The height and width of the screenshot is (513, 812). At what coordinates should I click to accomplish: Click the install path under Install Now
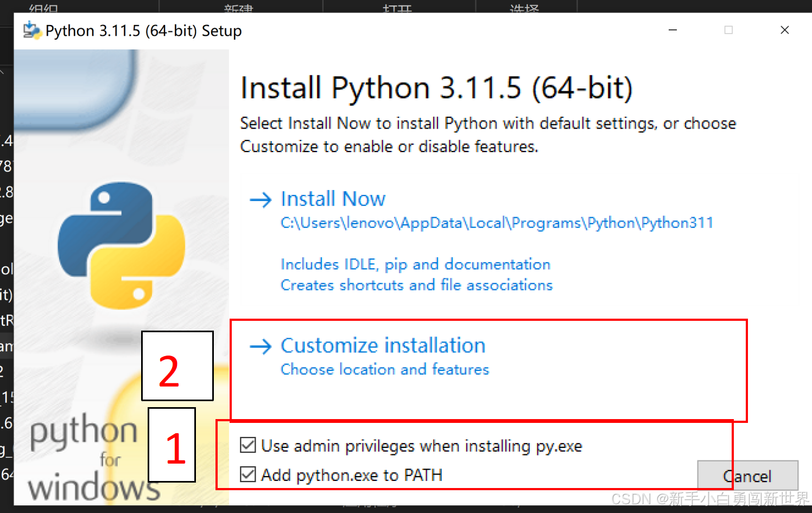[x=497, y=223]
